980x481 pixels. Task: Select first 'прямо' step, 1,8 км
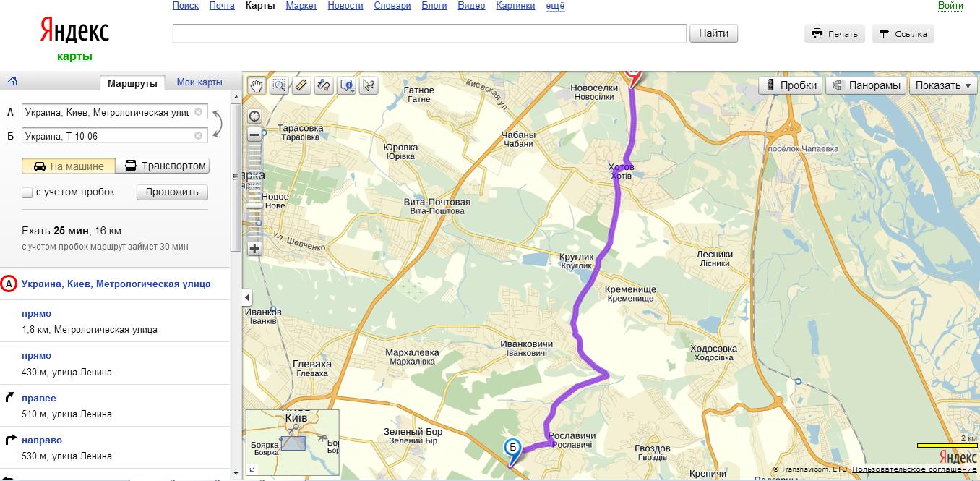116,322
